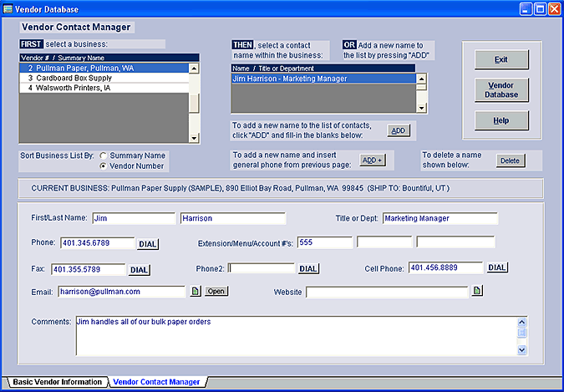Click the second empty extension field
This screenshot has width=564, height=392.
[x=384, y=242]
